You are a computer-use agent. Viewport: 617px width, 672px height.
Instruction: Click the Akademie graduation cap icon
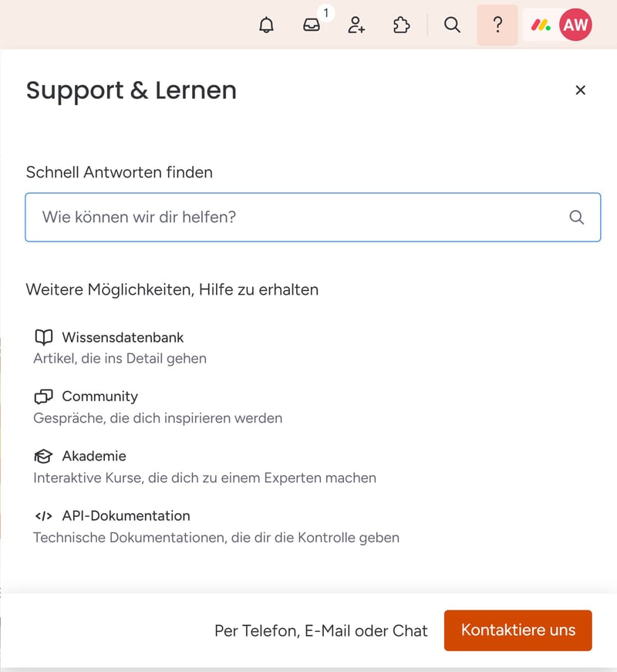click(x=44, y=456)
